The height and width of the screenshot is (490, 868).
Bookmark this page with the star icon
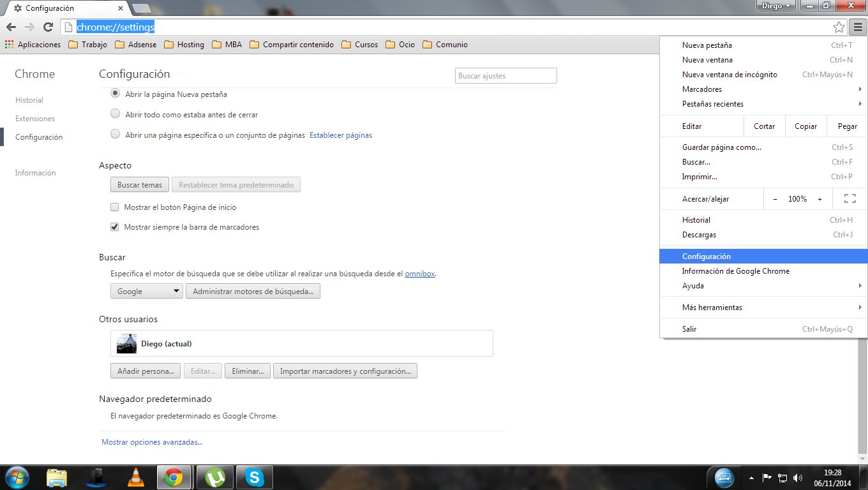point(839,27)
